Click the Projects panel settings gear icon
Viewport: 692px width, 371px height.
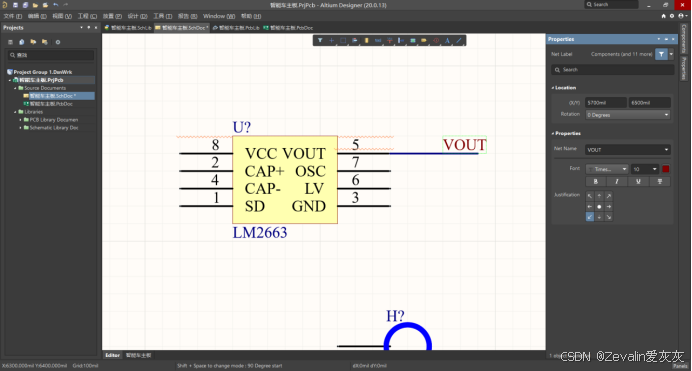[57, 42]
